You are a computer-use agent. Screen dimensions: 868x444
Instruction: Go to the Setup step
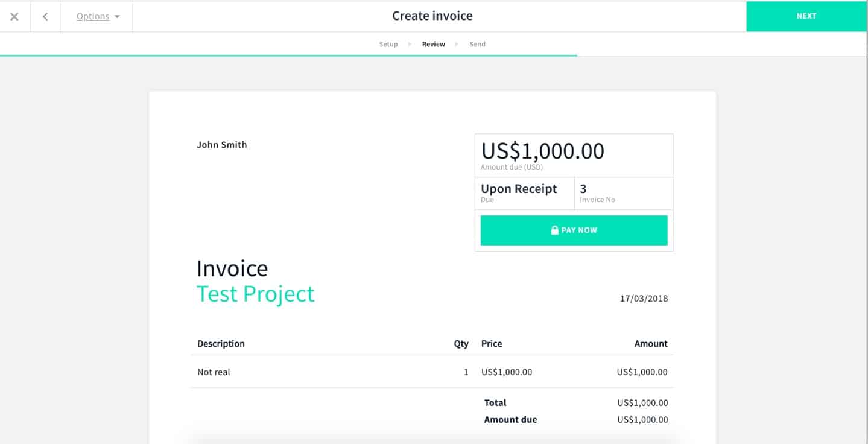coord(388,44)
